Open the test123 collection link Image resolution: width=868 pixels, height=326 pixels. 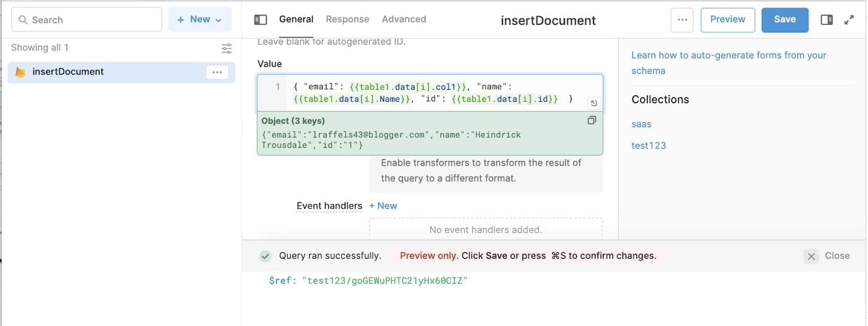click(649, 145)
